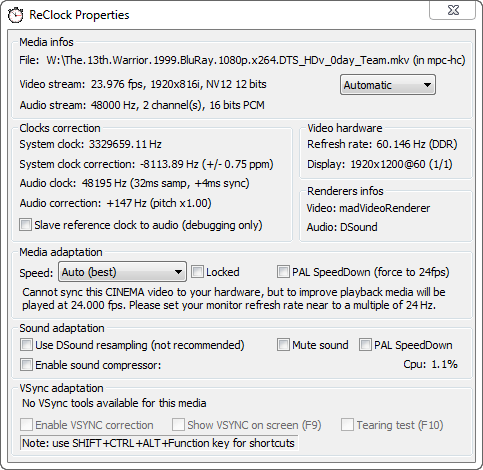
Task: Click the Refresh rate 60.146 Hz label
Action: coord(382,144)
